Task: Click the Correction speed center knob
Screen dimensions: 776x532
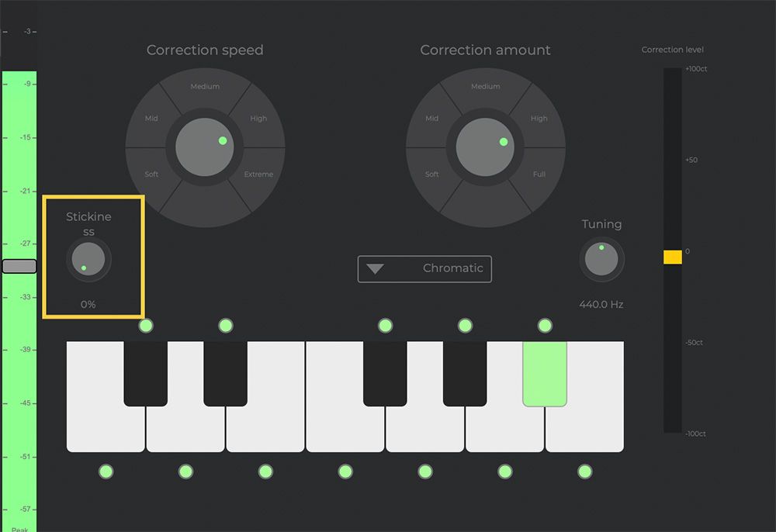Action: 204,147
